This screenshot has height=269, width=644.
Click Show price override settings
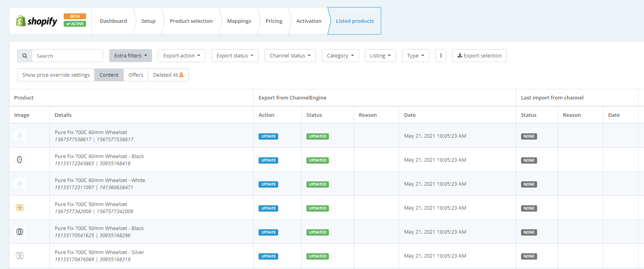[56, 75]
